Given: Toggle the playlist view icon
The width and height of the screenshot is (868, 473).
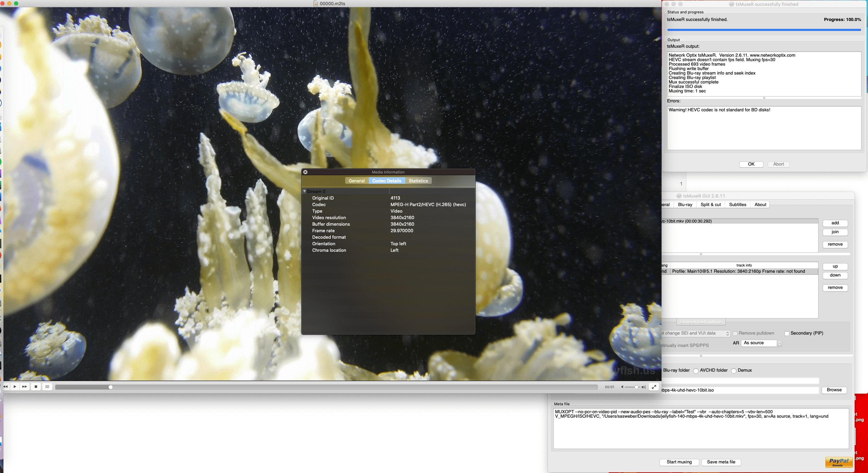Looking at the screenshot, I should (47, 387).
